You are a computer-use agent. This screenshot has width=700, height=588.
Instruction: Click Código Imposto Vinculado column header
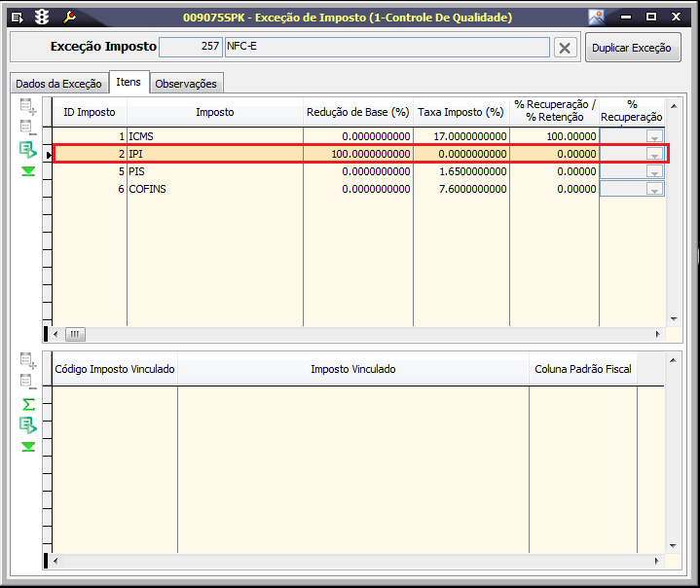[x=115, y=369]
